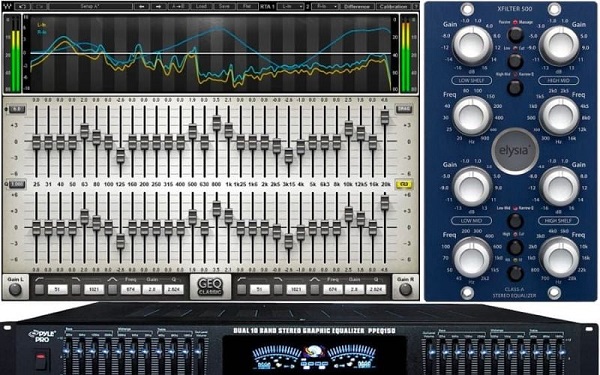Click low-pass frequency field 1021 on Gain L side
The width and height of the screenshot is (600, 375).
[x=94, y=290]
